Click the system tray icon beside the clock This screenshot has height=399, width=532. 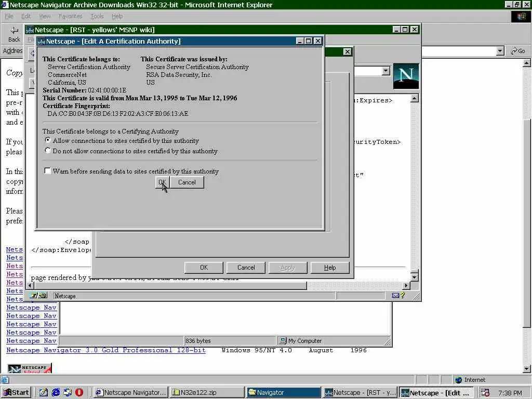(485, 393)
